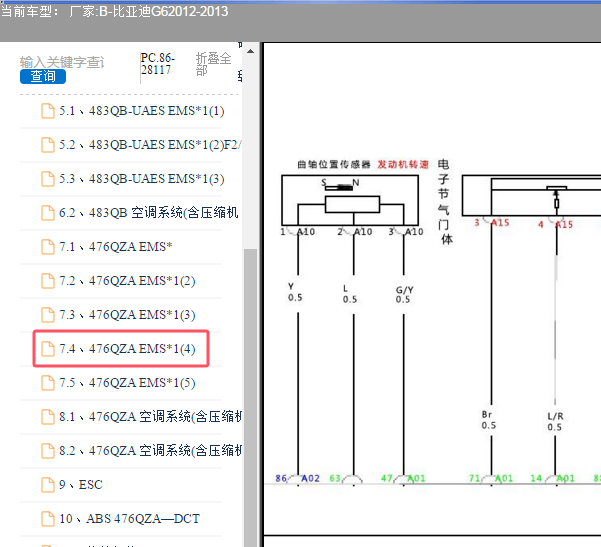Click connector pin 14 A01 label
601x547 pixels.
pyautogui.click(x=552, y=478)
